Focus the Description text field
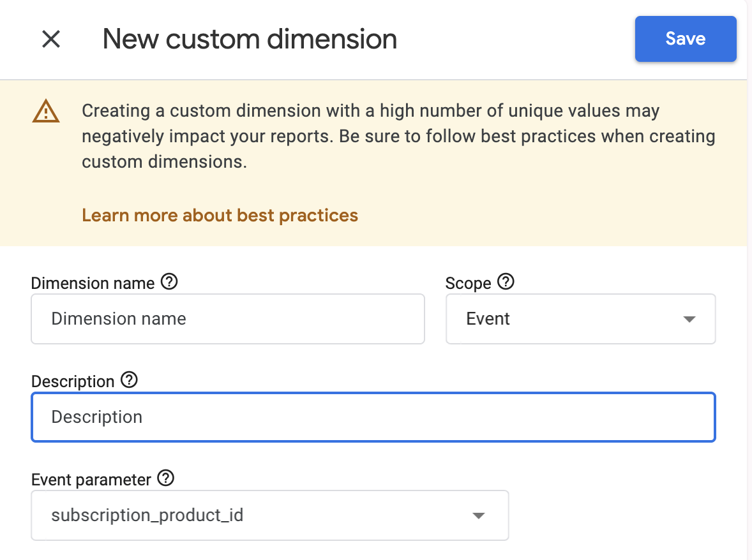Screen dimensions: 752x560 click(373, 416)
